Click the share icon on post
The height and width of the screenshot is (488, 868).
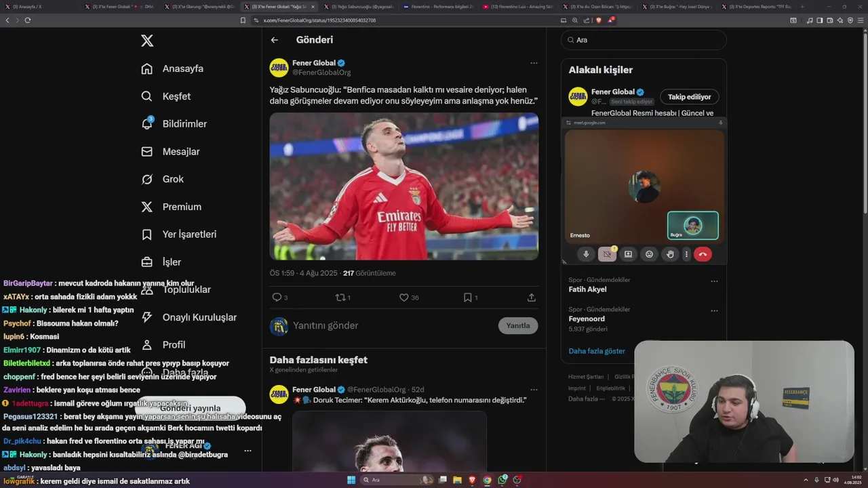pyautogui.click(x=532, y=298)
